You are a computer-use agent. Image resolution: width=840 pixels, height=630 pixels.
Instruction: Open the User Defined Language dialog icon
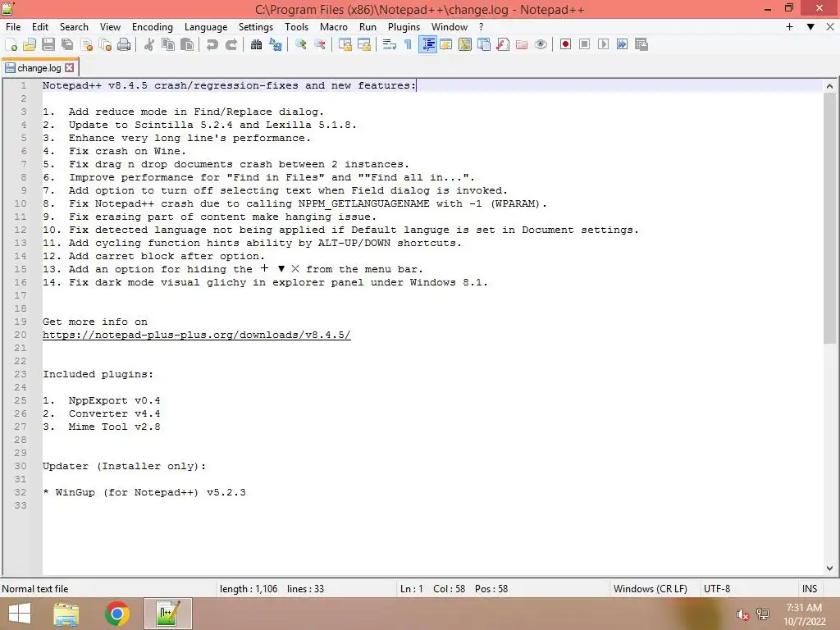click(x=445, y=44)
